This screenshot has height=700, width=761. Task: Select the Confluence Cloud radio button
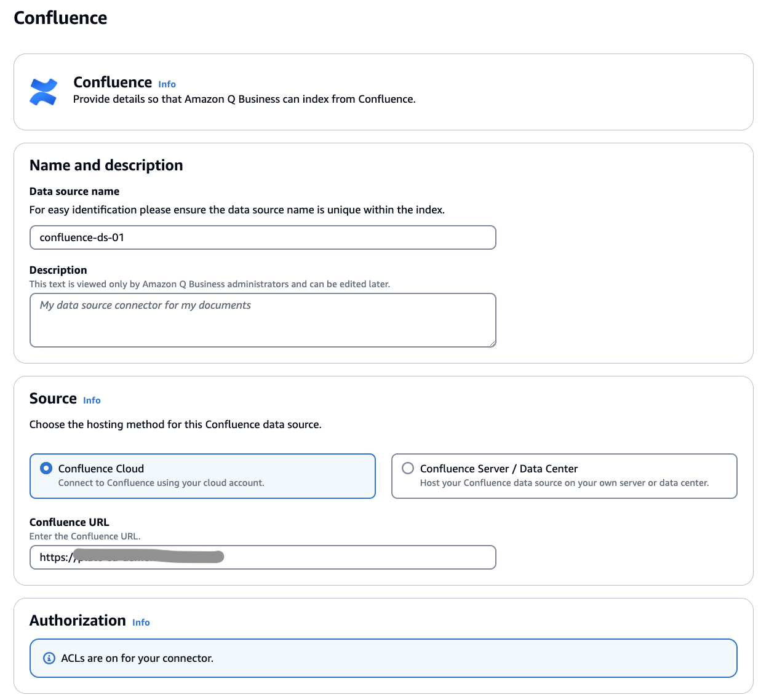pyautogui.click(x=46, y=468)
